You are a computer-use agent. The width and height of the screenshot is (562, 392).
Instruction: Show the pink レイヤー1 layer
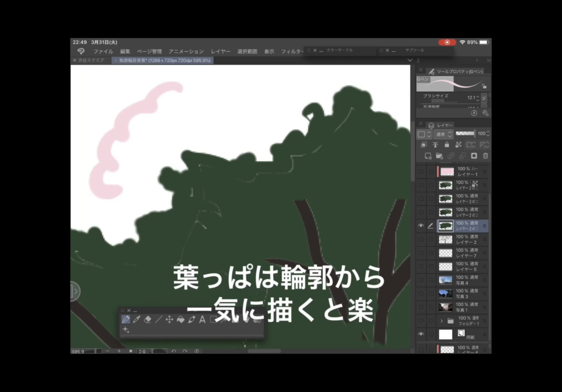pos(421,172)
